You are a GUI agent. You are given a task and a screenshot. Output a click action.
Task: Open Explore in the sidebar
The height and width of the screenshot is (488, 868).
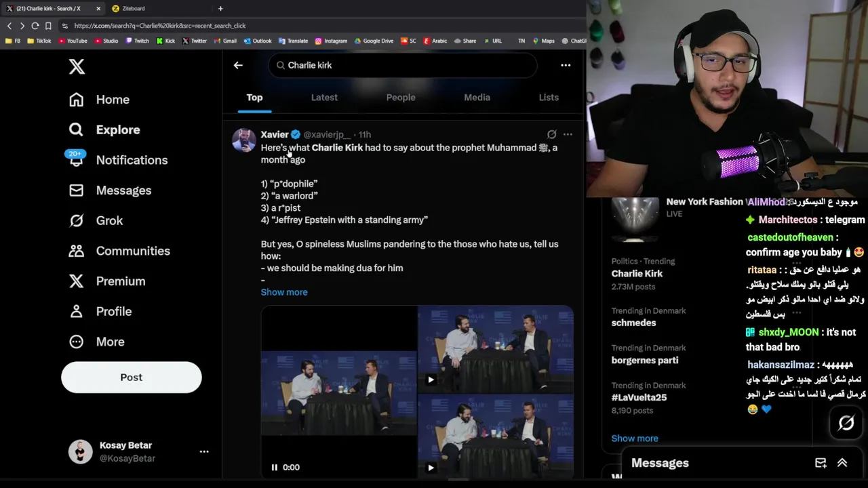pos(104,129)
